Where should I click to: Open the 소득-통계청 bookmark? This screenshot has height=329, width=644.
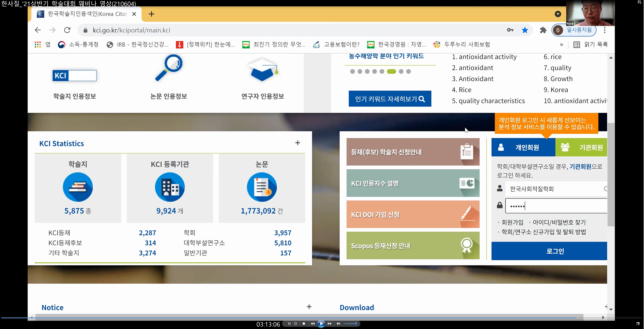click(78, 45)
